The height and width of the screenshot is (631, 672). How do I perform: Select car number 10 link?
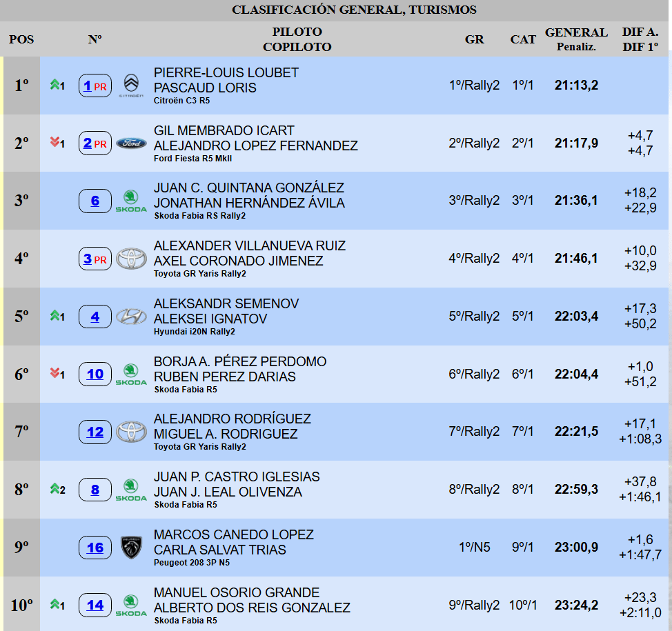[x=95, y=374]
